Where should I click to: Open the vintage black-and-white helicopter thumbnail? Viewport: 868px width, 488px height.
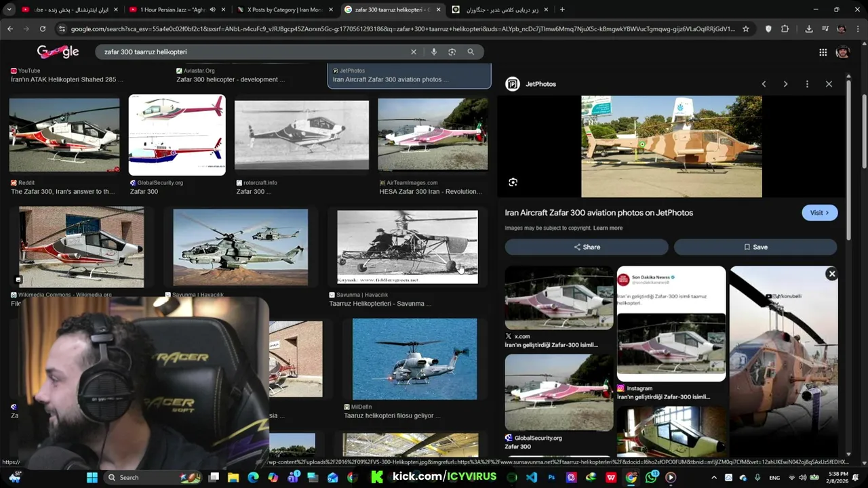click(408, 247)
